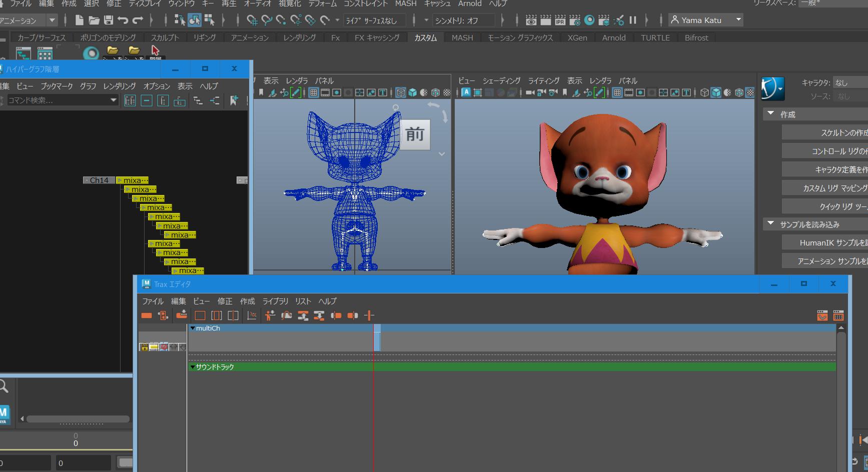This screenshot has width=868, height=472.
Task: Open the menu set dropdown arrow
Action: 52,20
